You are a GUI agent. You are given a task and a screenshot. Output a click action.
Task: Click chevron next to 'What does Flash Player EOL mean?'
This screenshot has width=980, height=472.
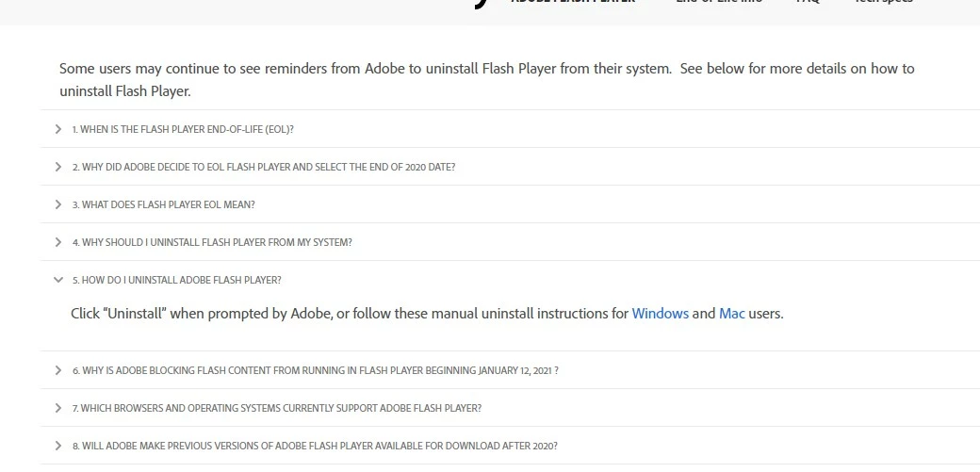pos(58,204)
